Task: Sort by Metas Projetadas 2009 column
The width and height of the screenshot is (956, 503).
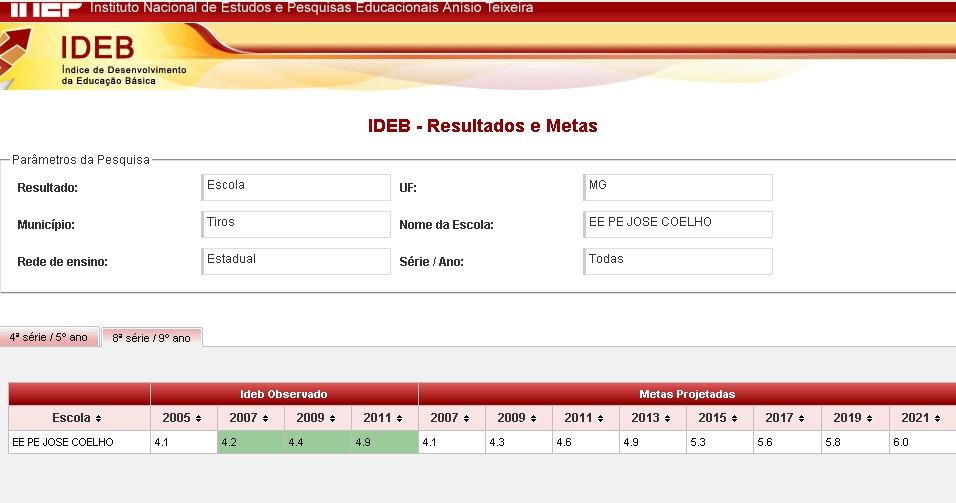Action: tap(519, 418)
